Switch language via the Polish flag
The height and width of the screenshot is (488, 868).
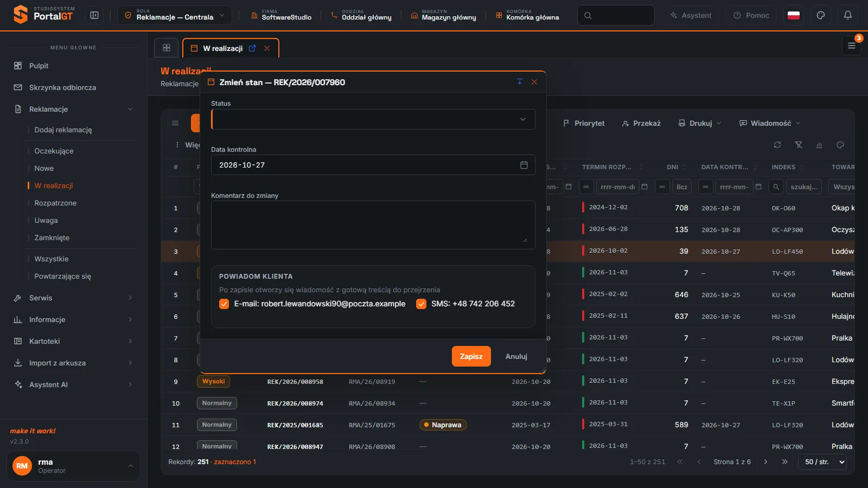tap(794, 15)
